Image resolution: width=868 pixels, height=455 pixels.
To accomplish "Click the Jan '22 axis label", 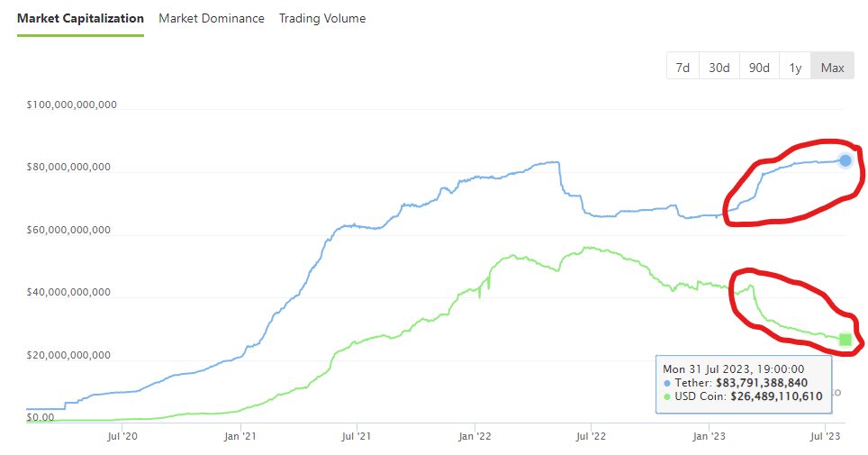I will pyautogui.click(x=475, y=436).
